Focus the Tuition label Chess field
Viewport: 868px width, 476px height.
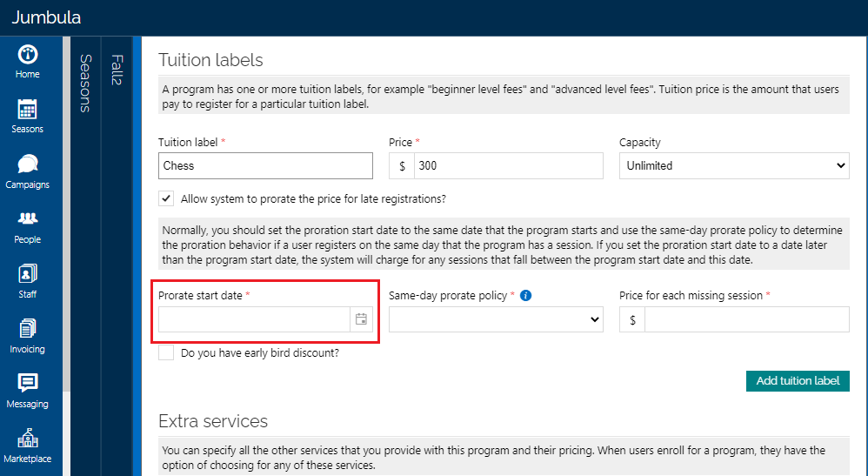[x=266, y=165]
